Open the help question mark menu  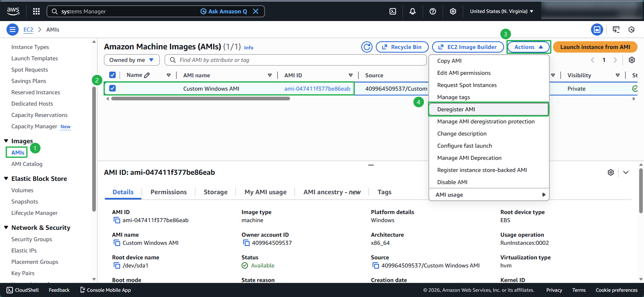tap(433, 11)
